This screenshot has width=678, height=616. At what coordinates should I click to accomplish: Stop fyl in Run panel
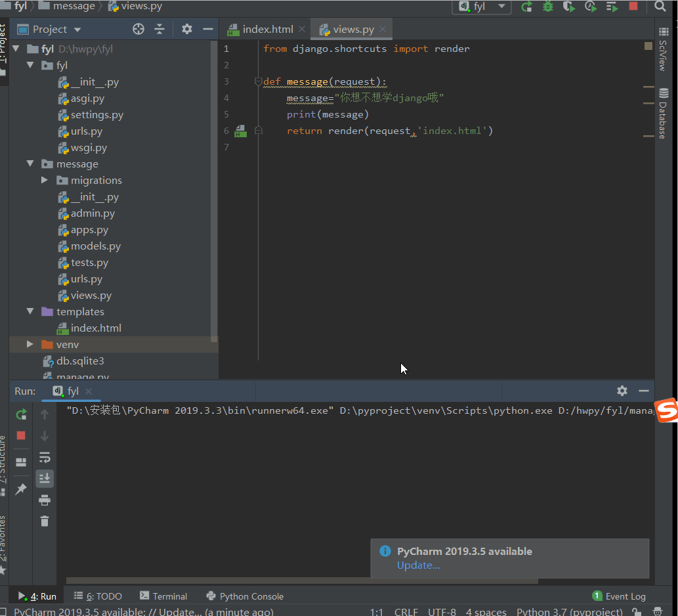21,435
